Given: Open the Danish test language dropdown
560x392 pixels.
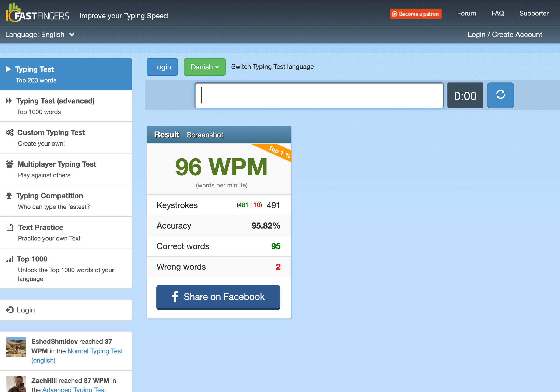Looking at the screenshot, I should pyautogui.click(x=204, y=67).
